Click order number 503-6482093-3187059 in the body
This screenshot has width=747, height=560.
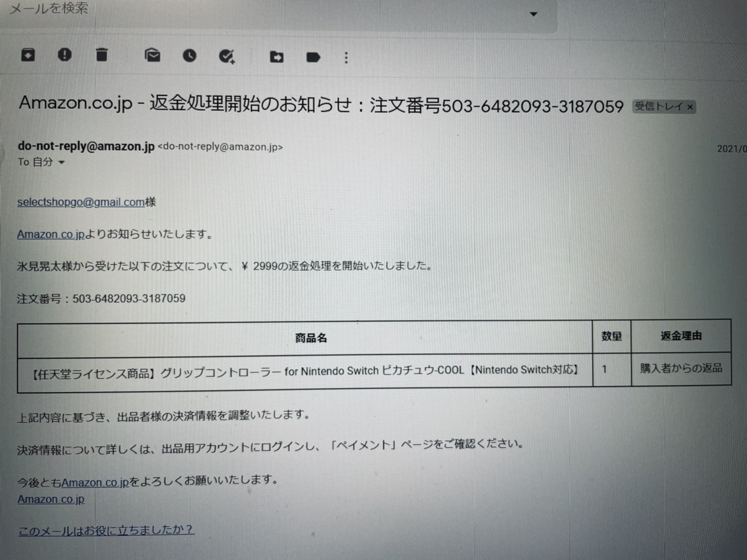point(129,299)
